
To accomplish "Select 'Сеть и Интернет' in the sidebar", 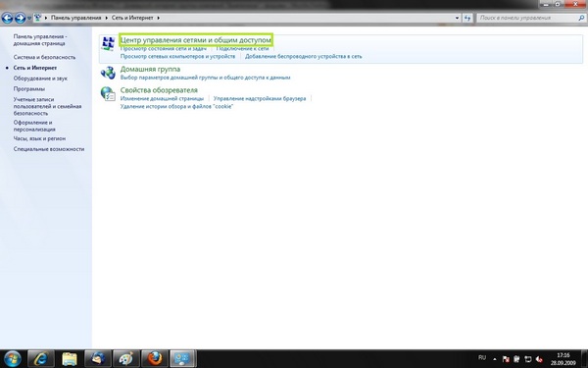I will tap(35, 68).
